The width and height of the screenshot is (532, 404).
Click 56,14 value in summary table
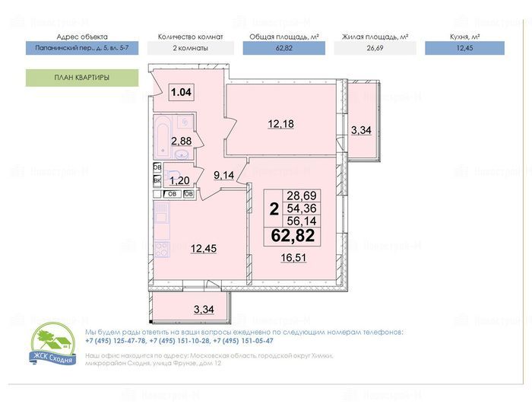point(302,221)
